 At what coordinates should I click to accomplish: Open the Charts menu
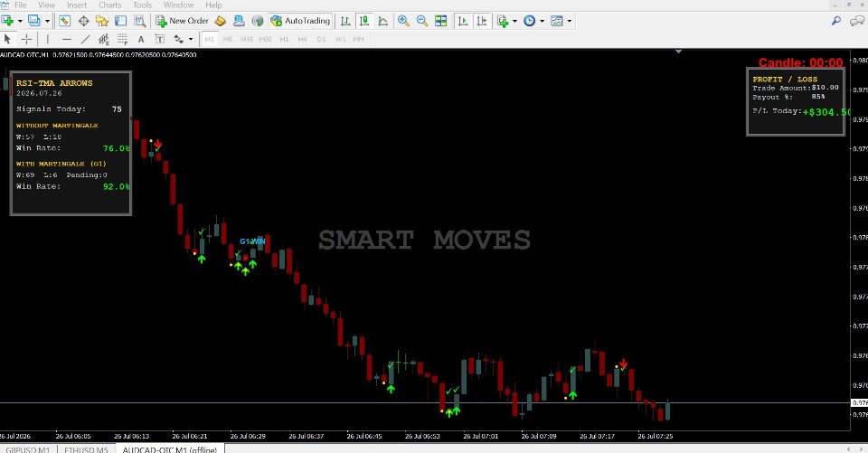tap(109, 5)
